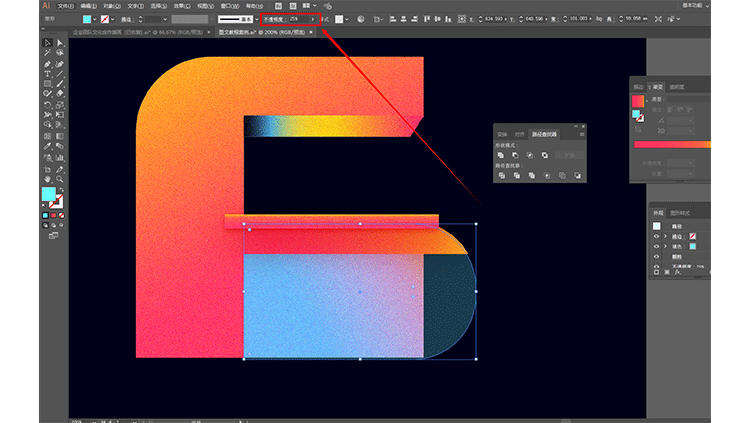Open the opacity value dropdown arrow
Screen dimensions: 750x423
pyautogui.click(x=313, y=18)
